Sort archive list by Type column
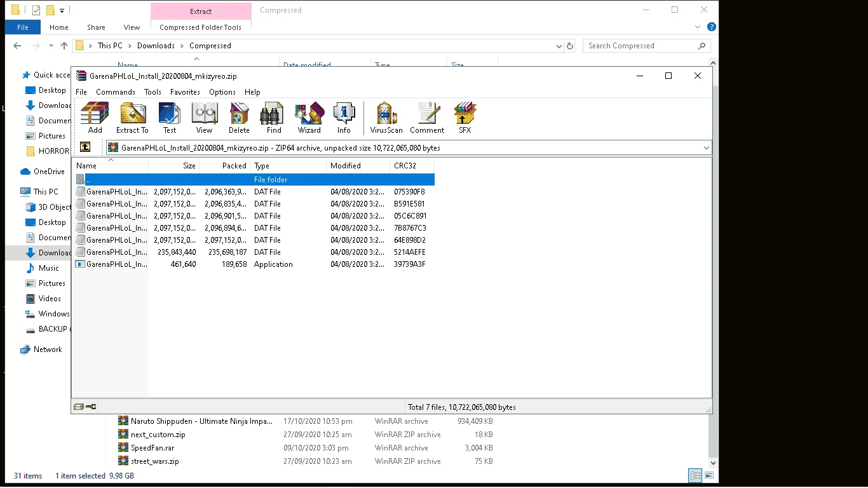This screenshot has height=488, width=868. coord(288,166)
